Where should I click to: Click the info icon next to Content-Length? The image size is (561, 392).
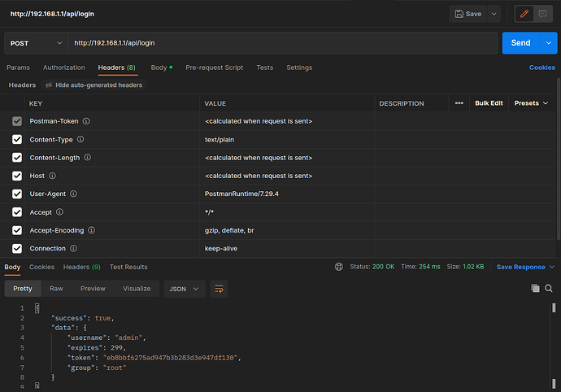click(x=87, y=158)
